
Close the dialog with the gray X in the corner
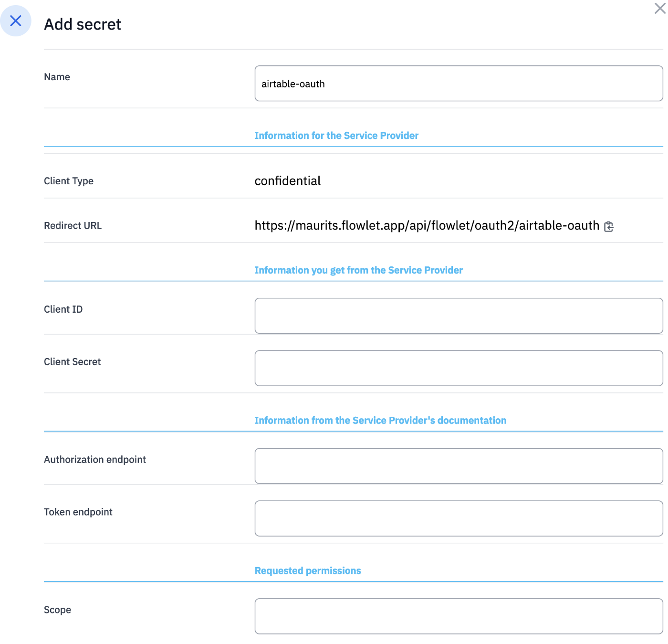click(x=660, y=8)
